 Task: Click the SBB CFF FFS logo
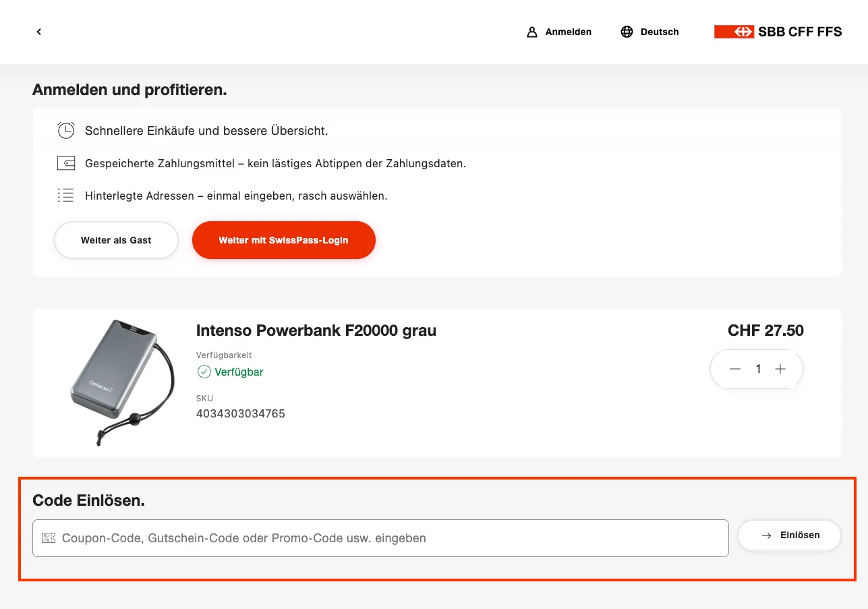pos(778,32)
